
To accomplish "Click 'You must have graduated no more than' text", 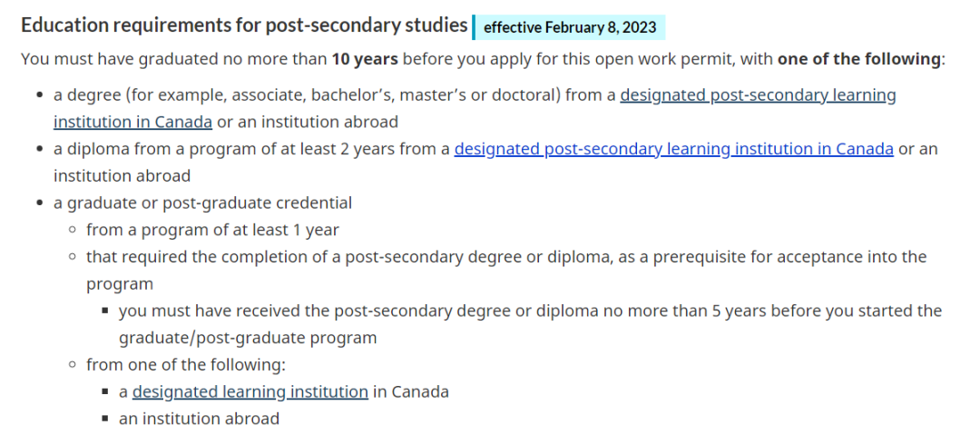I will pyautogui.click(x=173, y=59).
